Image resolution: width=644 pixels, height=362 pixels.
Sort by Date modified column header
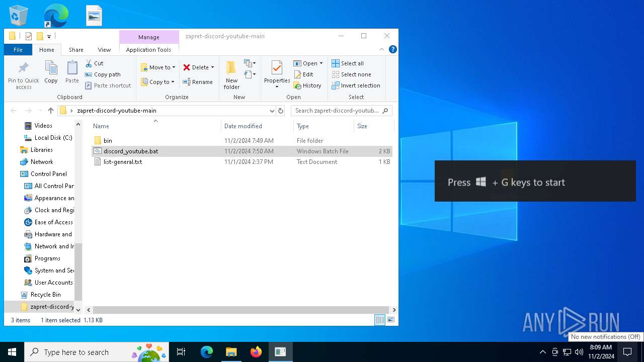(257, 126)
